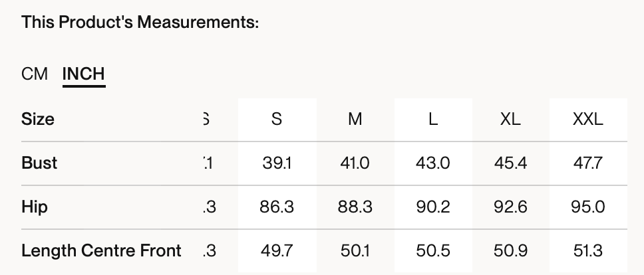
Task: Click the M size column header
Action: coord(355,120)
